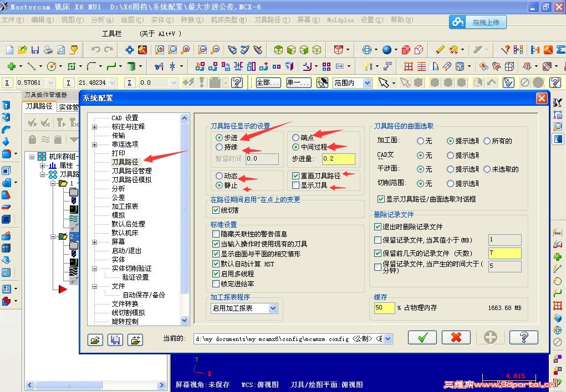Open the 刀具路径(T) menu
This screenshot has height=392, width=566.
[x=272, y=20]
